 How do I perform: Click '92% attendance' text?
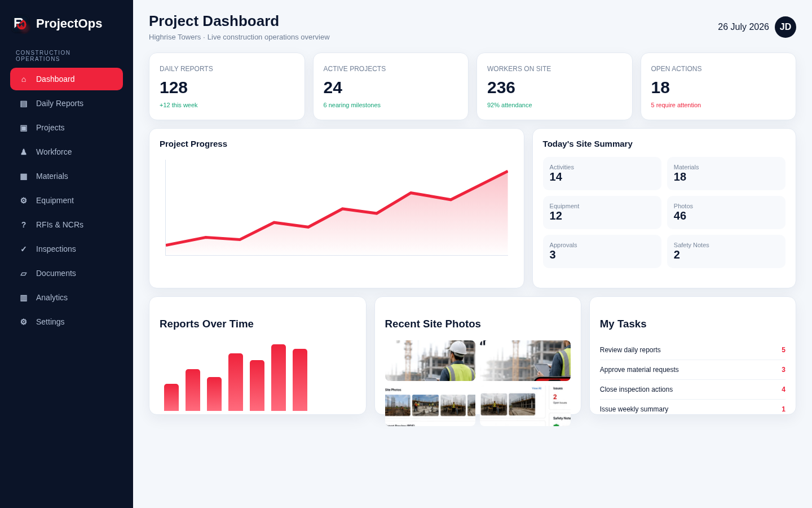coord(509,105)
